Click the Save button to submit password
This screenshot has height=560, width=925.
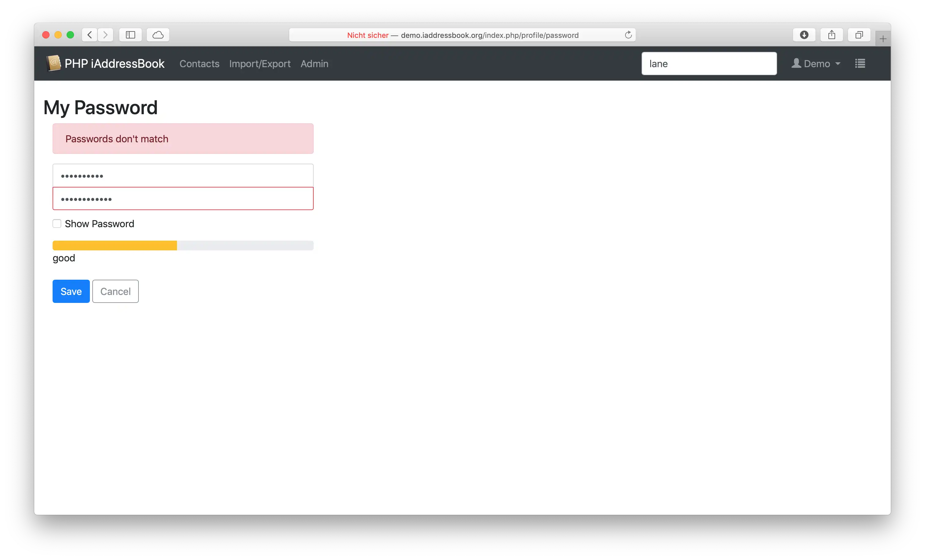pyautogui.click(x=71, y=291)
